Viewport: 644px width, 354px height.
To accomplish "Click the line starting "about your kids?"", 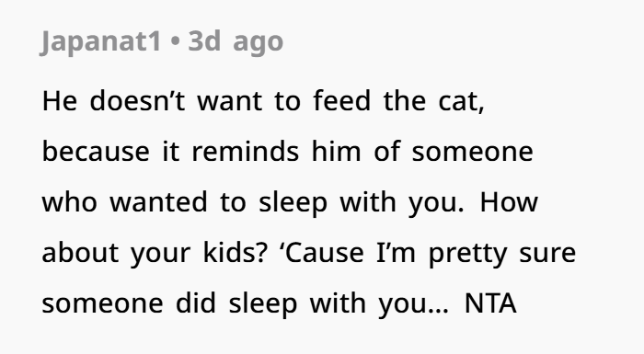I will (309, 253).
